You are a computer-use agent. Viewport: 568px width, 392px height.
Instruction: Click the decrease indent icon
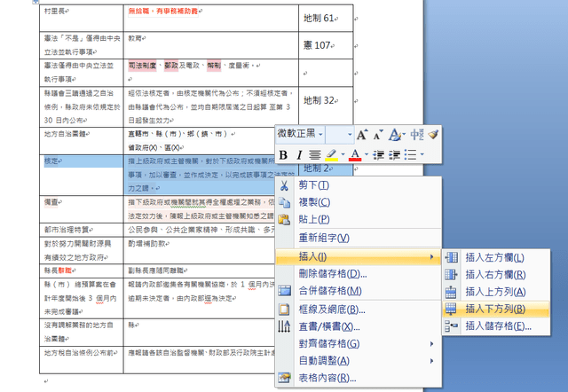click(379, 155)
